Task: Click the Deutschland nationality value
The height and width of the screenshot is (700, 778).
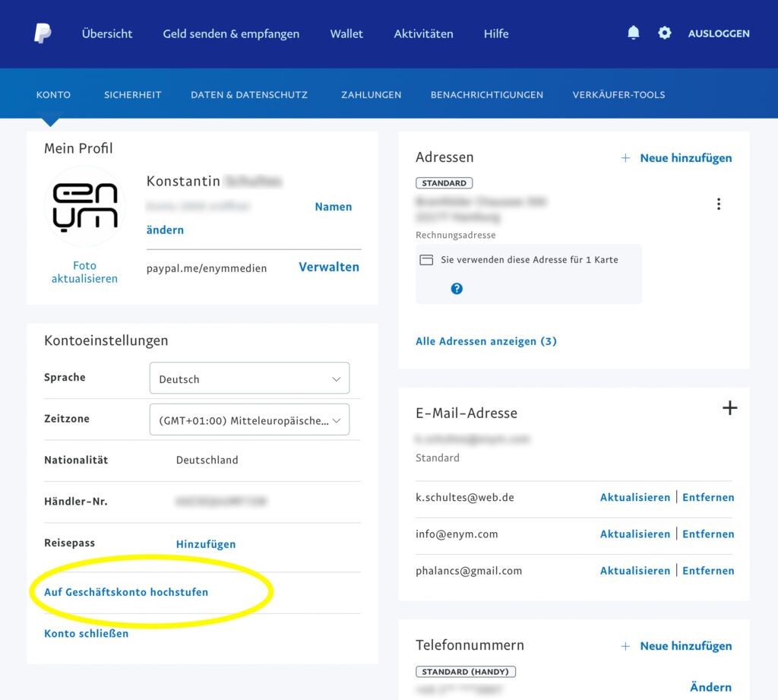Action: point(207,461)
